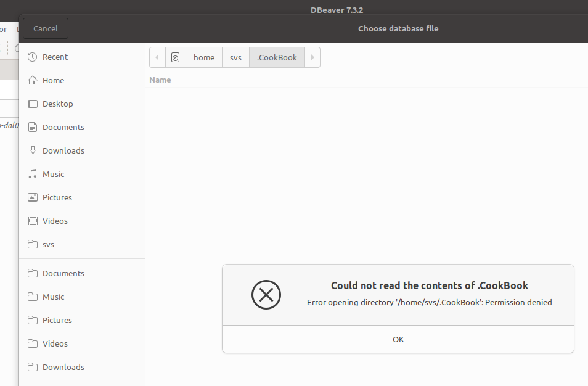Click the DBeaver 7.3.2 window title

tap(337, 10)
